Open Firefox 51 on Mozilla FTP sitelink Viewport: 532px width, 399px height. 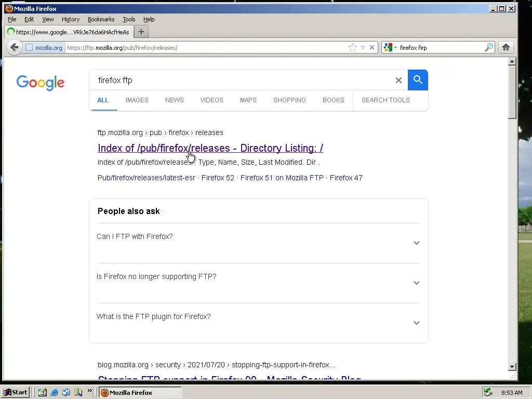282,178
